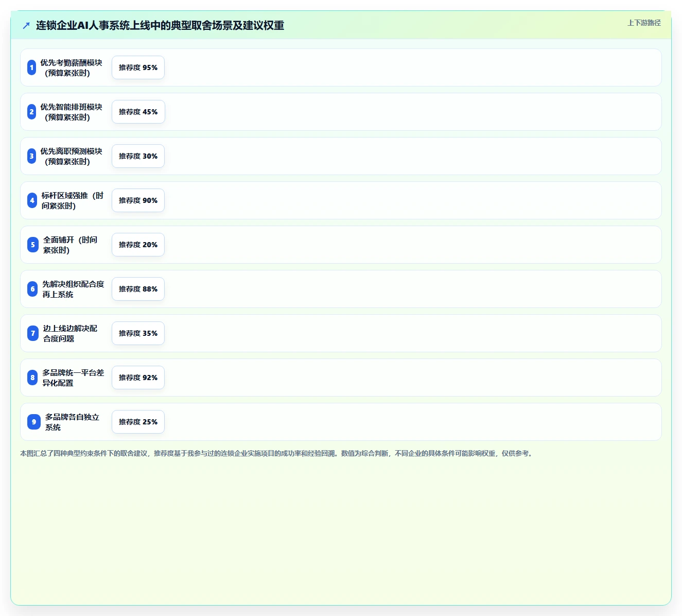The width and height of the screenshot is (682, 616).
Task: Select number badge 5 for full rollout
Action: 33,245
